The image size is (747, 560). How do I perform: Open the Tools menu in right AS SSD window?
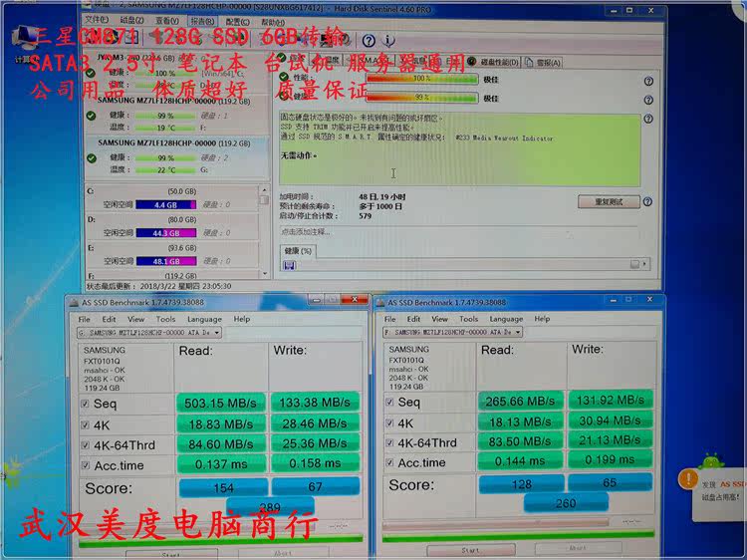(x=468, y=319)
